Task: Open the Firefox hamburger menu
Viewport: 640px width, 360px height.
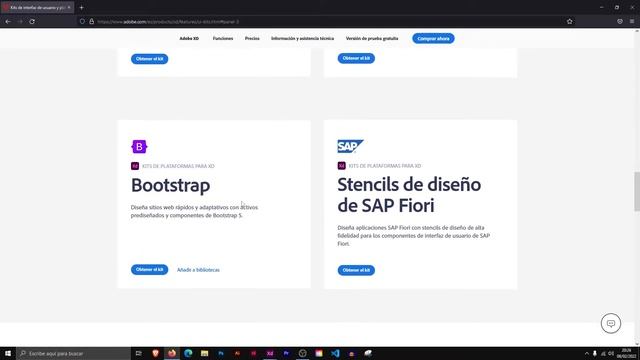Action: click(632, 21)
